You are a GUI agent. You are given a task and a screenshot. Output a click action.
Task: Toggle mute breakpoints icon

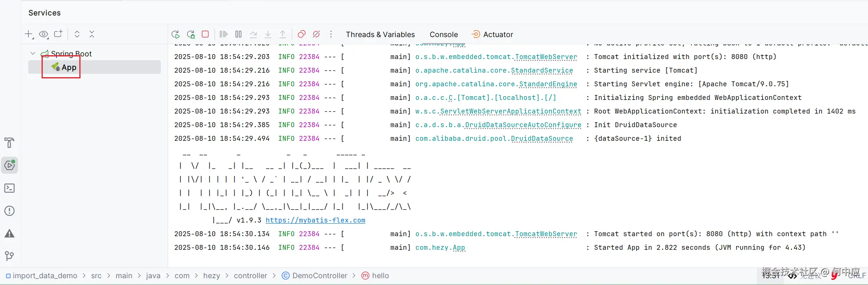click(316, 34)
